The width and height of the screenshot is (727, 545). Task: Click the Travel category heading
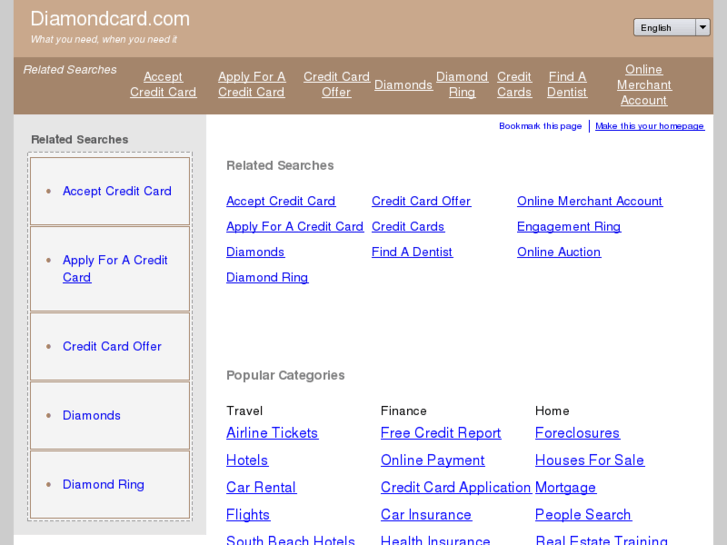point(244,411)
